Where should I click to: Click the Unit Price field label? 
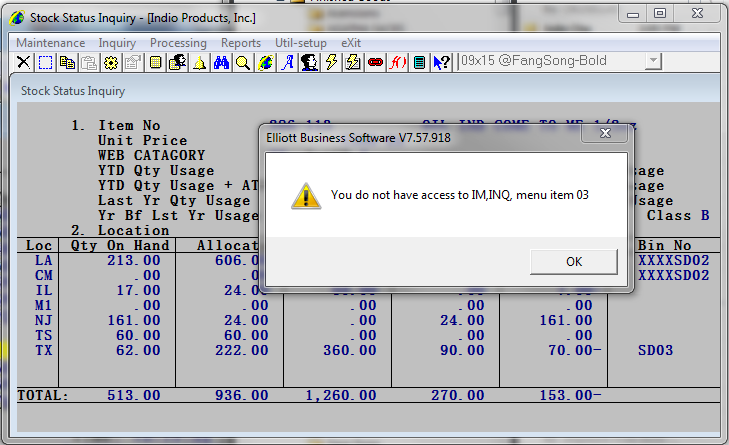tap(142, 140)
